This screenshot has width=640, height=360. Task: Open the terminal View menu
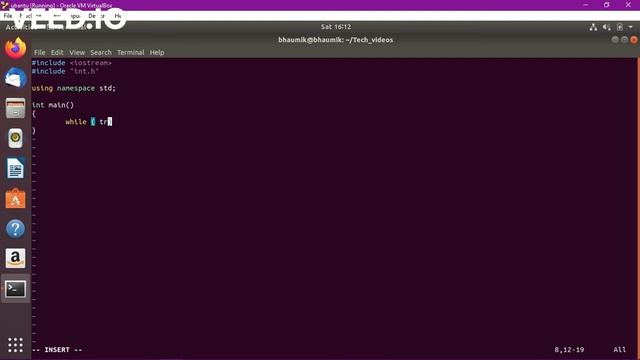pyautogui.click(x=77, y=53)
